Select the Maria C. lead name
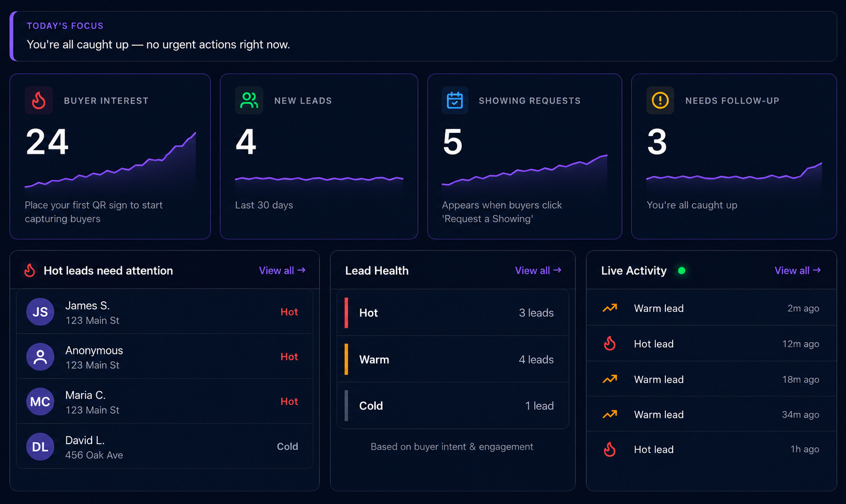The height and width of the screenshot is (504, 846). [85, 395]
